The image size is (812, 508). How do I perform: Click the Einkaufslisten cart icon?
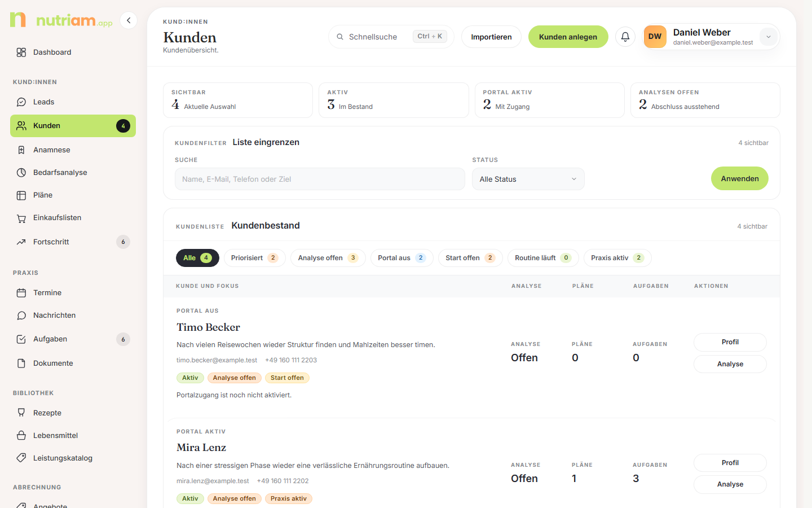tap(21, 218)
